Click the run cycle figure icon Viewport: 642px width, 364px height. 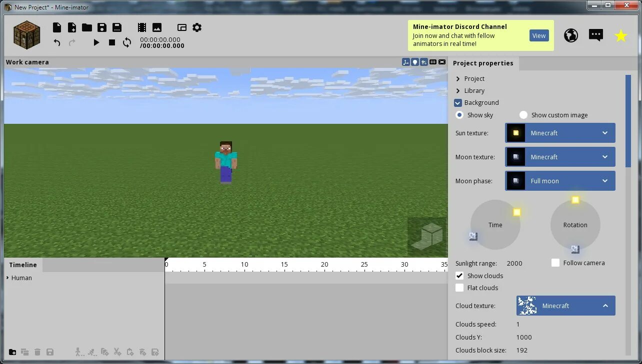(x=92, y=352)
